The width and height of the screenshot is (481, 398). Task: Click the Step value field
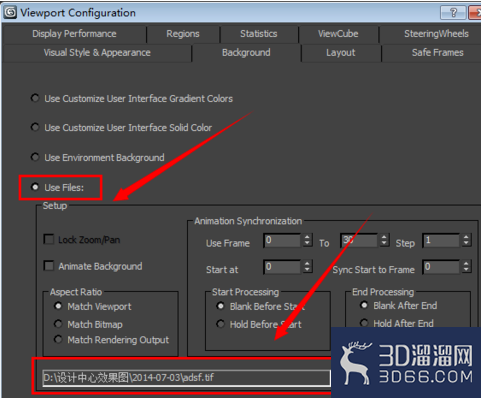441,240
